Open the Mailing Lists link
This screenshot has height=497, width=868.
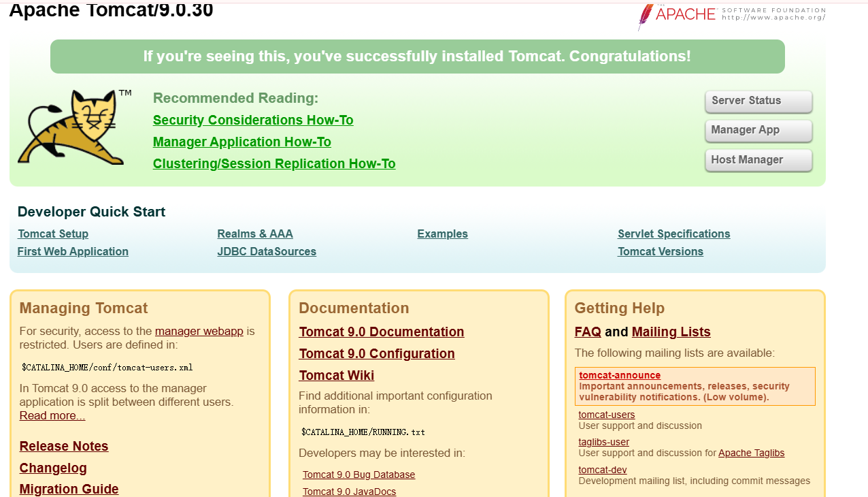671,332
